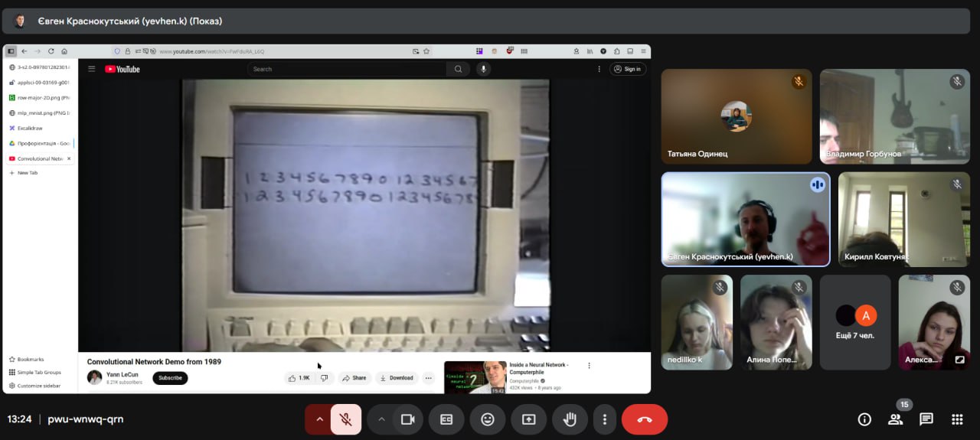Open Yann LeCun channel avatar
The image size is (980, 440).
[94, 377]
